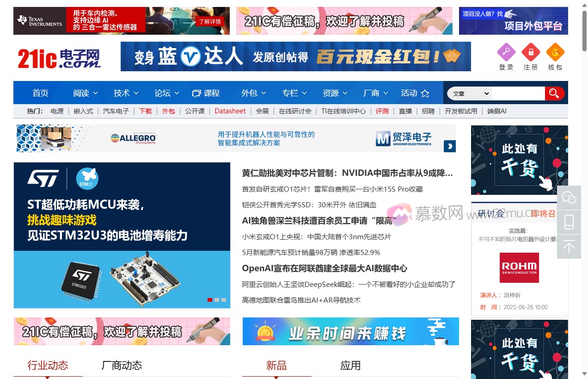The width and height of the screenshot is (588, 379).
Task: Switch to the 厂商动态 tab
Action: coord(122,365)
